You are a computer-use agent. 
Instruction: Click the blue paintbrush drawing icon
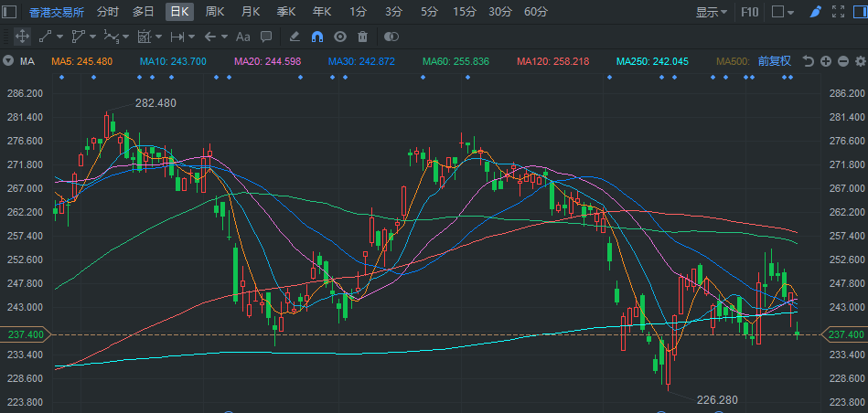815,12
